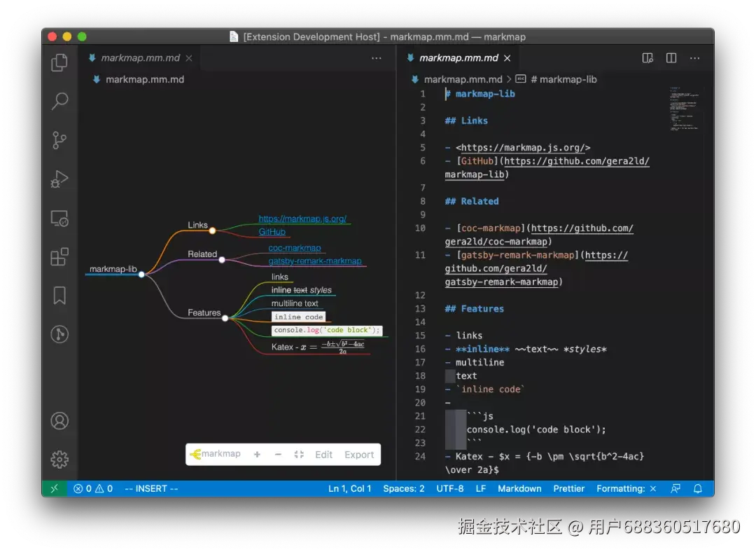
Task: Open the coc-markmap link in mindmap
Action: pos(295,247)
